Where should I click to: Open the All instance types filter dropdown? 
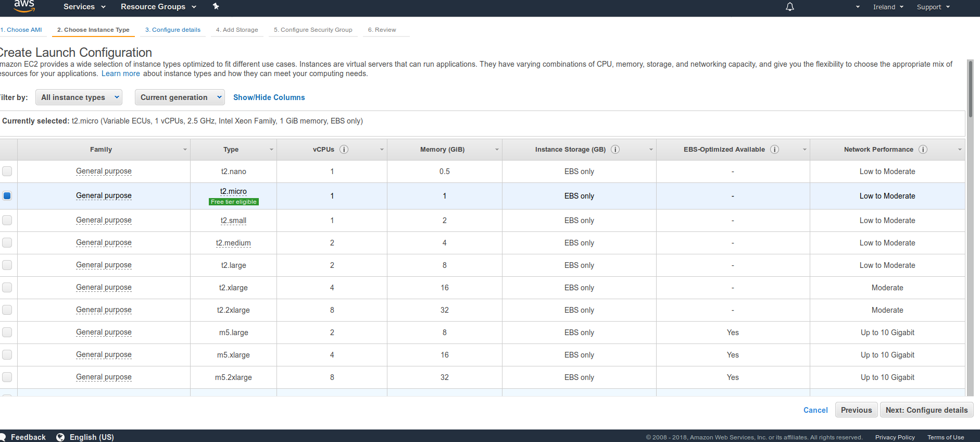click(79, 97)
